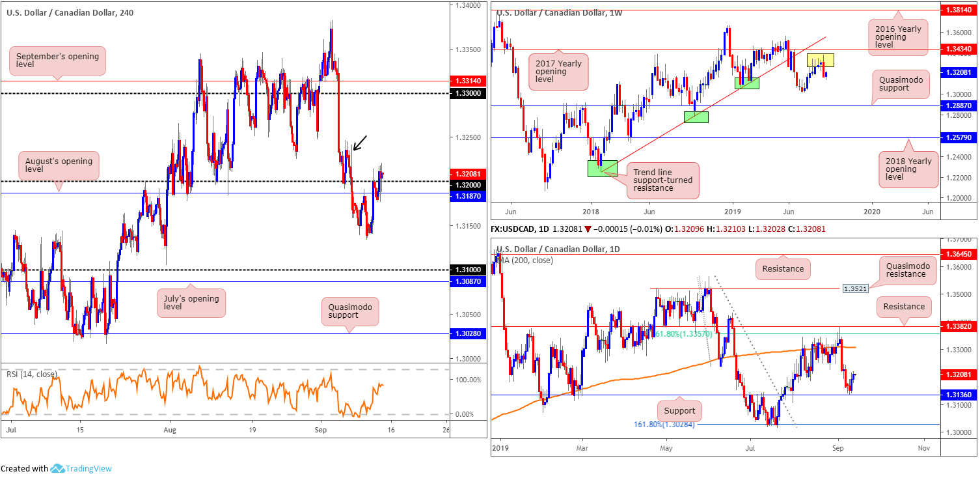This screenshot has height=478, width=980.
Task: Click the red 1.33140 price label
Action: coord(469,81)
